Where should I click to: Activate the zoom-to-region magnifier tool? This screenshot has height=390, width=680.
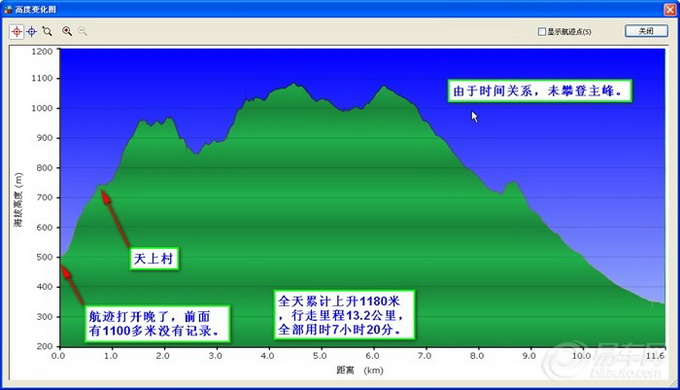(x=47, y=31)
